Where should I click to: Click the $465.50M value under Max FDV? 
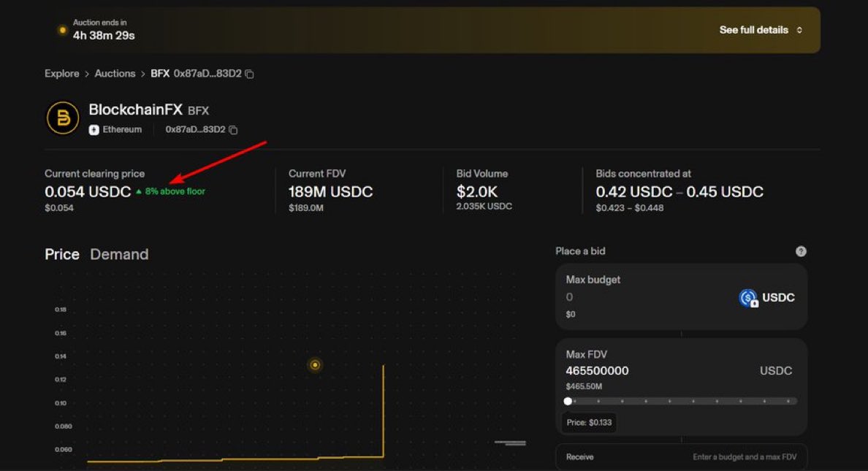click(x=584, y=386)
